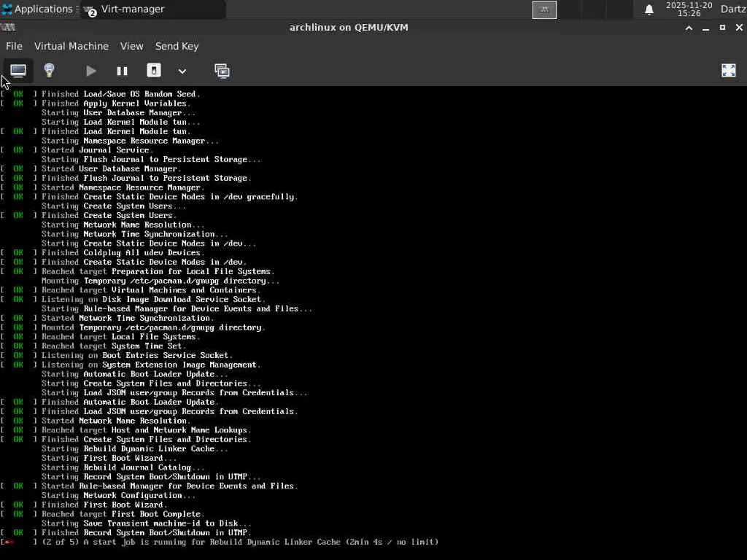Click 'Finished Apply Kernel Variables' line
This screenshot has width=747, height=560.
pos(96,104)
